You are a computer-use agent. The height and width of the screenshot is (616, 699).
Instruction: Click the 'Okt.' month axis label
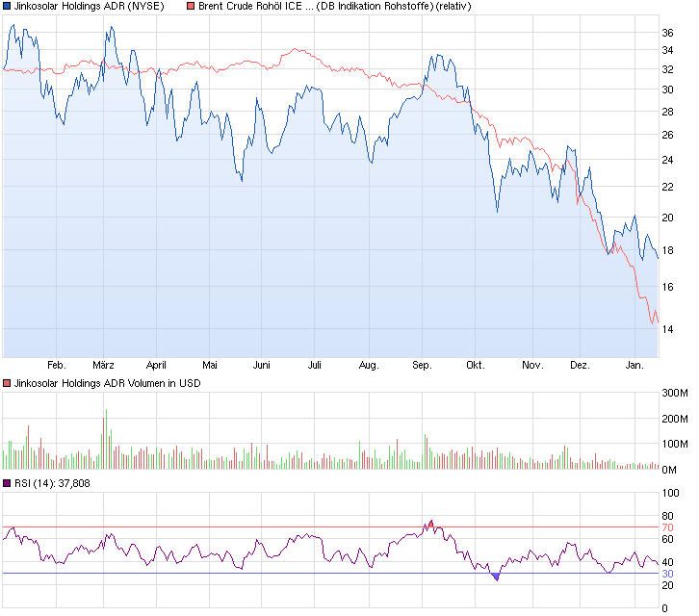point(476,365)
